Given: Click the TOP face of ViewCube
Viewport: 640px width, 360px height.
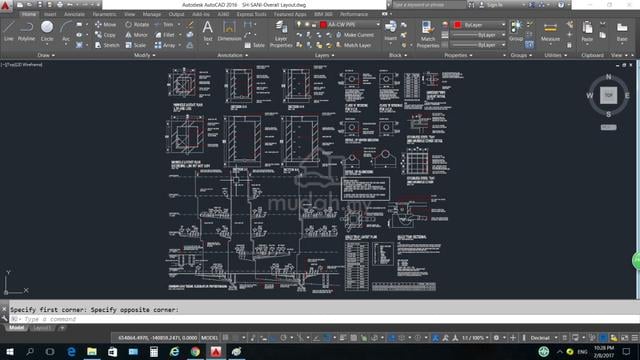Looking at the screenshot, I should (x=608, y=95).
